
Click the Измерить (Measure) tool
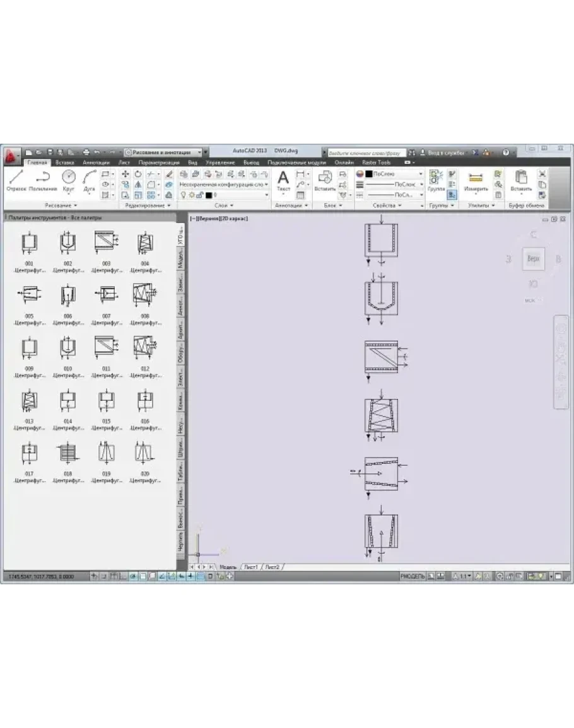476,180
